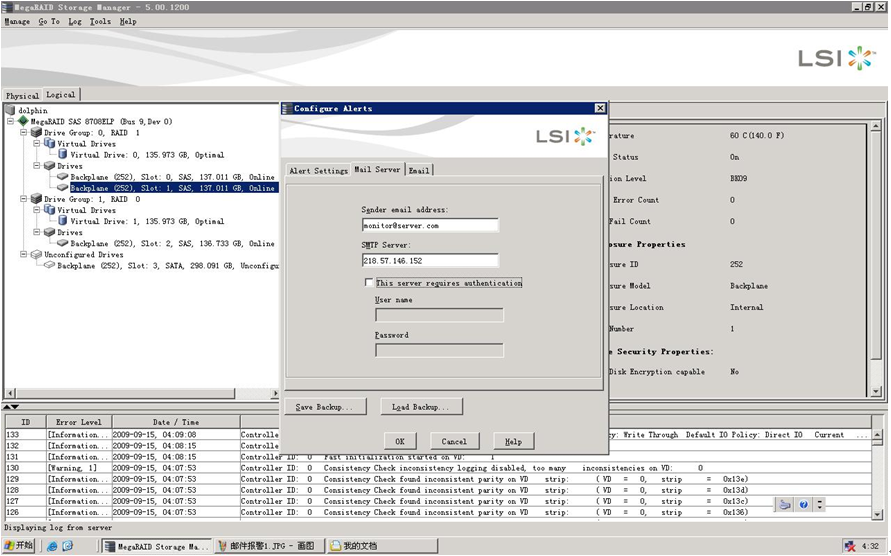891x556 pixels.
Task: Open the Tools menu
Action: point(100,21)
